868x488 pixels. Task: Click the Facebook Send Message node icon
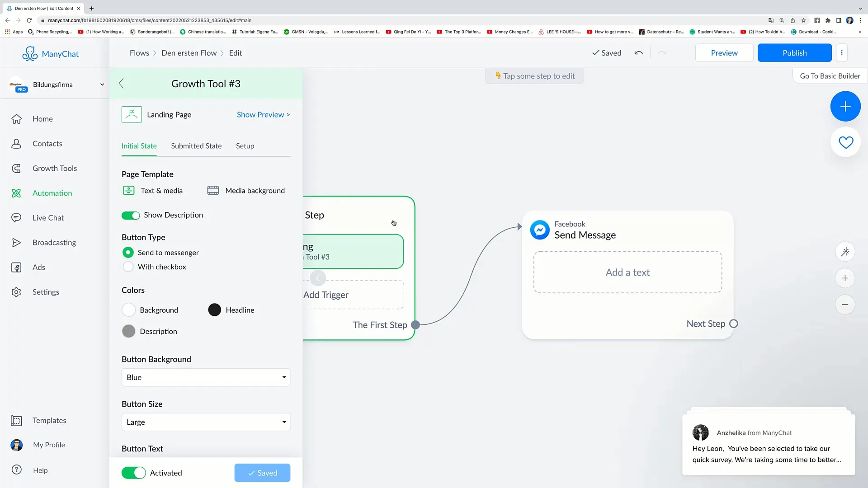(539, 230)
